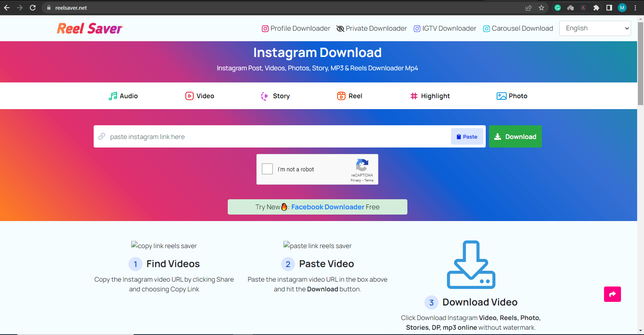644x335 pixels.
Task: Open the Photo tab
Action: click(512, 96)
